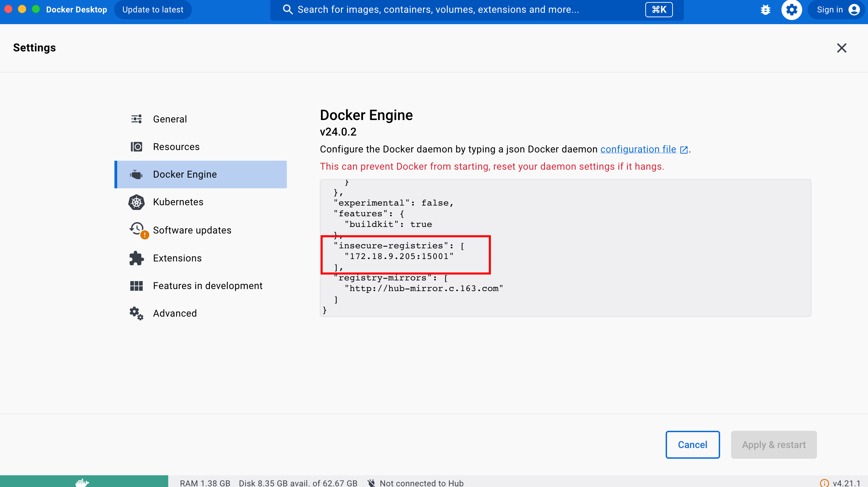Viewport: 868px width, 487px height.
Task: Click the Cancel button
Action: tap(693, 445)
